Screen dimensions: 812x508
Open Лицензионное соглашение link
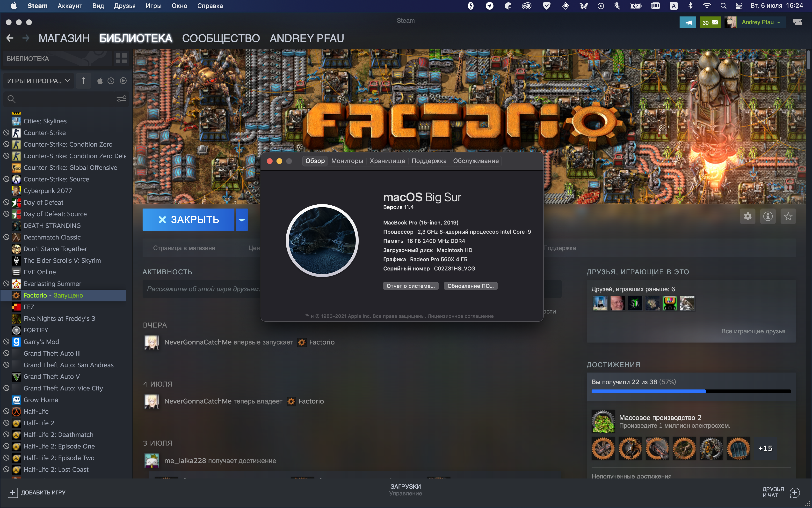[x=460, y=316]
